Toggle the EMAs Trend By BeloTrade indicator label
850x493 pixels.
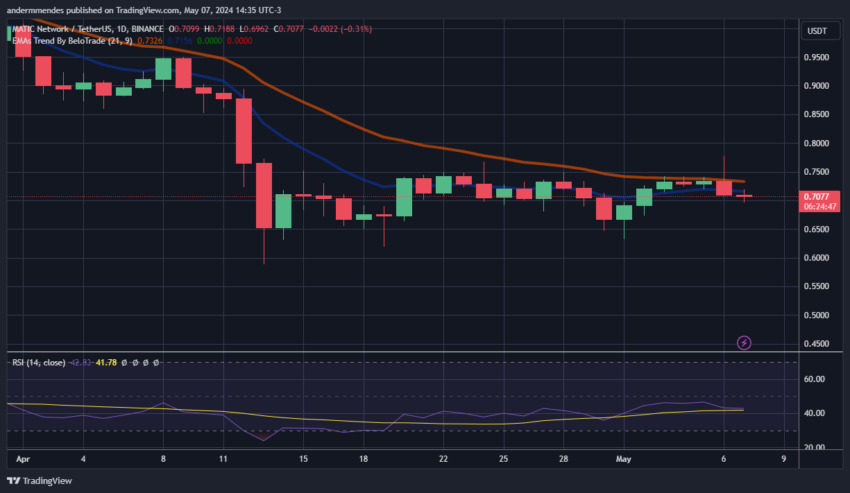pos(72,41)
